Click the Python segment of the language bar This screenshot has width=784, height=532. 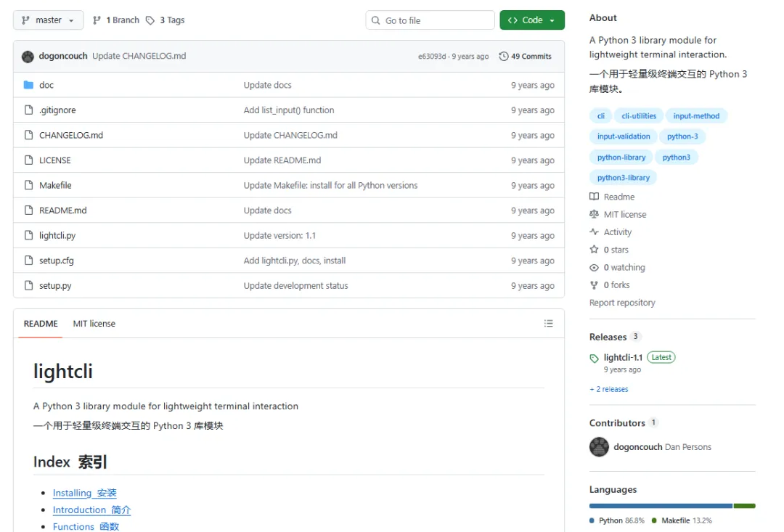(x=661, y=506)
